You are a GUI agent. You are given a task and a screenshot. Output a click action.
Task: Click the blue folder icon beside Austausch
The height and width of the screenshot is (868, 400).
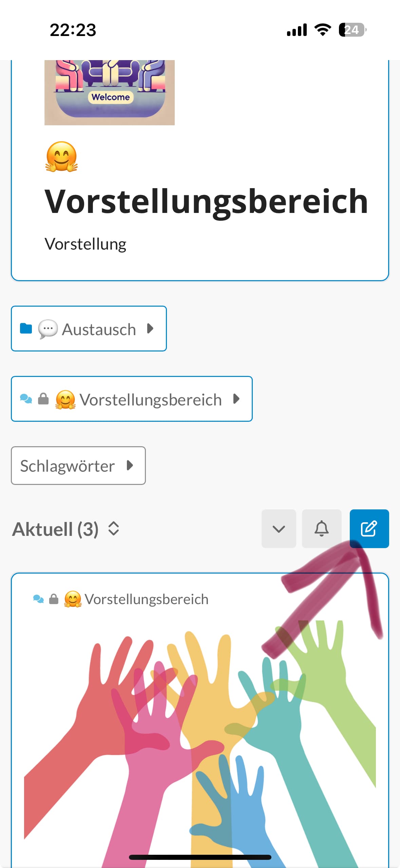pos(26,328)
